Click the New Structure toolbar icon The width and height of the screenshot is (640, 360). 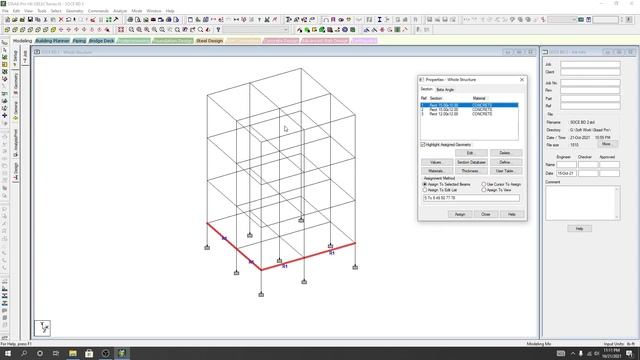click(x=7, y=20)
